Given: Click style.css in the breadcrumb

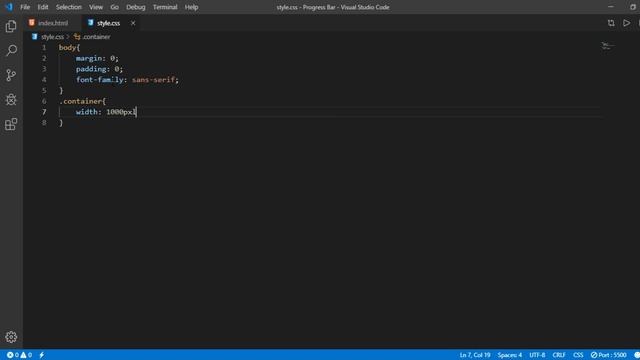Looking at the screenshot, I should 52,37.
